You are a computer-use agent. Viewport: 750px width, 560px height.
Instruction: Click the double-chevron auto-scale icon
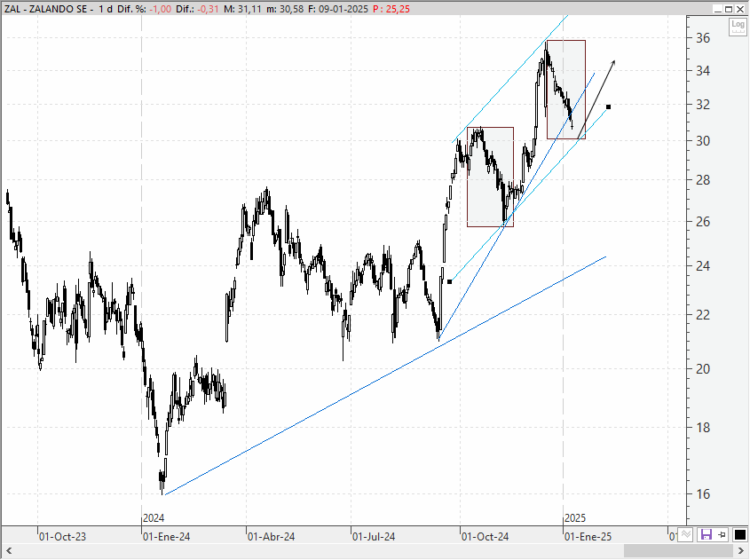(x=686, y=534)
